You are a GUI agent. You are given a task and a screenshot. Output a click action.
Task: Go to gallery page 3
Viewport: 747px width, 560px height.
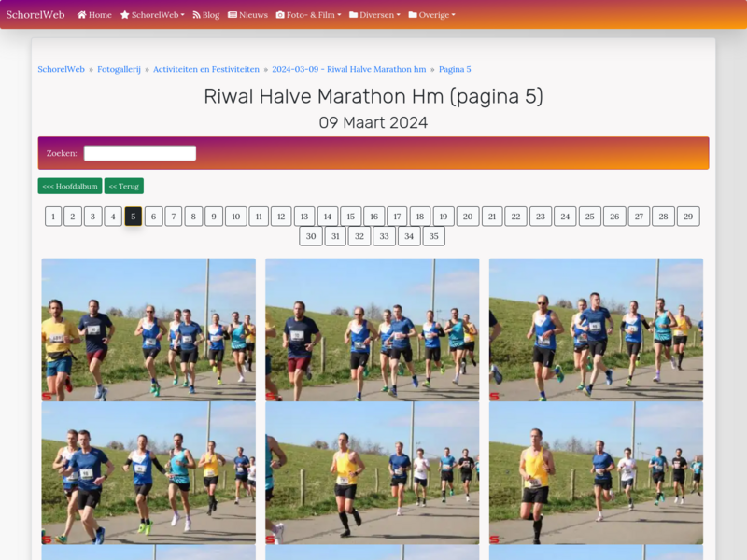92,217
